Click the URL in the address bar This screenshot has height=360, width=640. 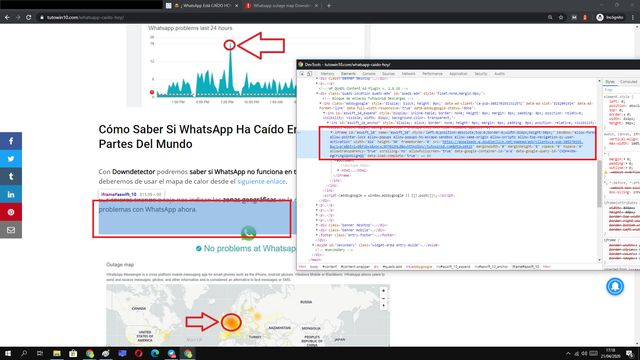coord(85,18)
